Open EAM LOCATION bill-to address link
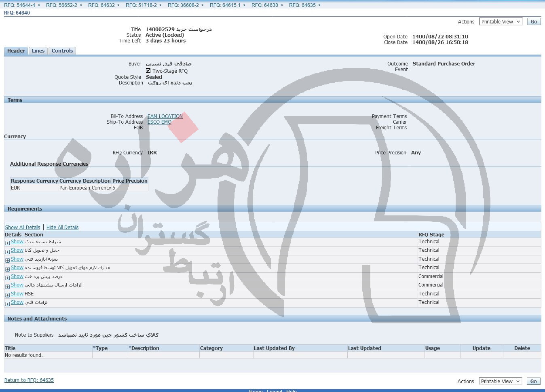The height and width of the screenshot is (392, 545). (x=165, y=116)
